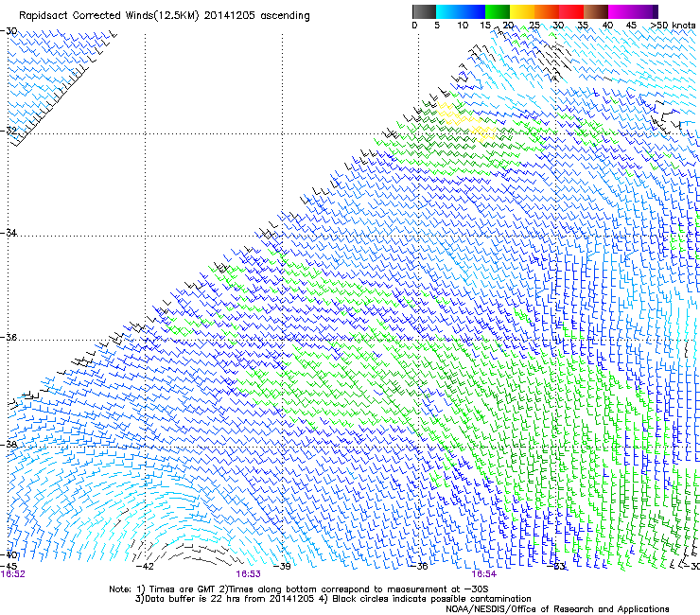700x615 pixels.
Task: Click the cyan 5-10 knots legend color
Action: pyautogui.click(x=447, y=11)
